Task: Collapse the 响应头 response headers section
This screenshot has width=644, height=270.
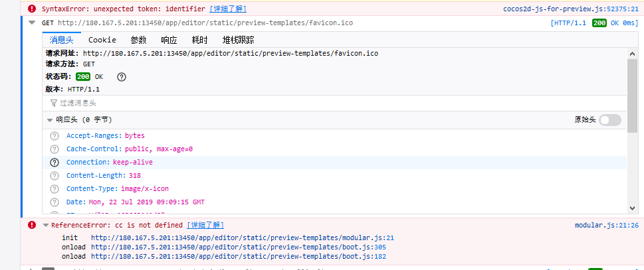Action: tap(50, 120)
